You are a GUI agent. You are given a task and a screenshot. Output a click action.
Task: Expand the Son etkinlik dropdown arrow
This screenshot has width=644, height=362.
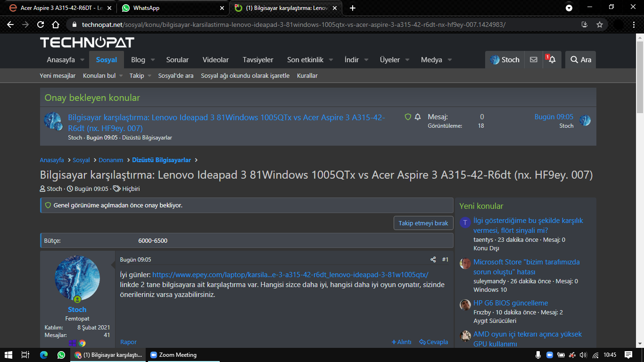(330, 60)
